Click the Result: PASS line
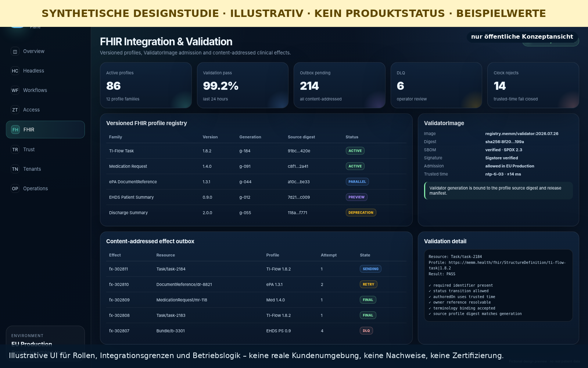The height and width of the screenshot is (368, 588). coord(442,274)
